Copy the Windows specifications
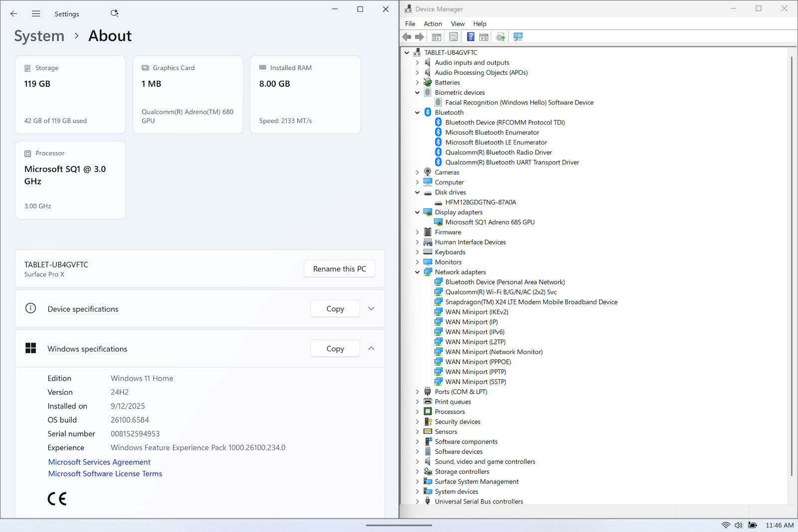 [335, 349]
